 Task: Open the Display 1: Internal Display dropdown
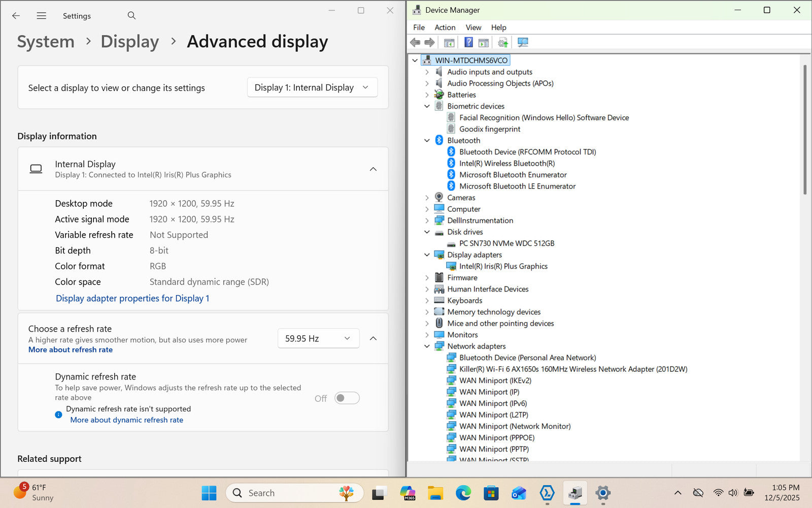click(x=312, y=87)
